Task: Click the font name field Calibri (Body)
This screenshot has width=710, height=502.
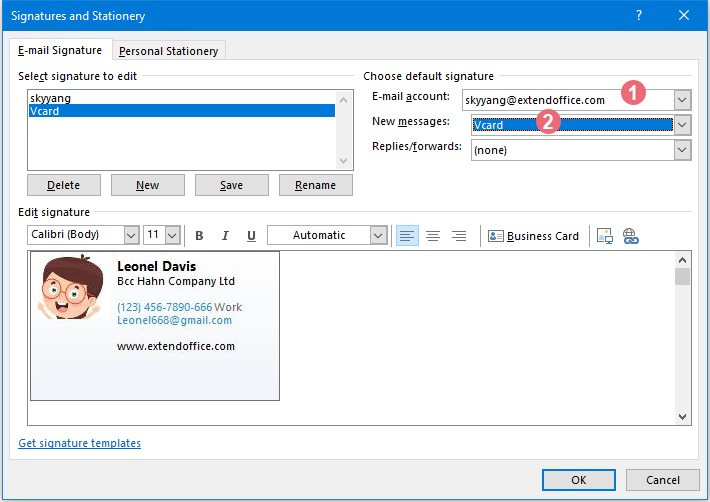Action: [x=76, y=235]
